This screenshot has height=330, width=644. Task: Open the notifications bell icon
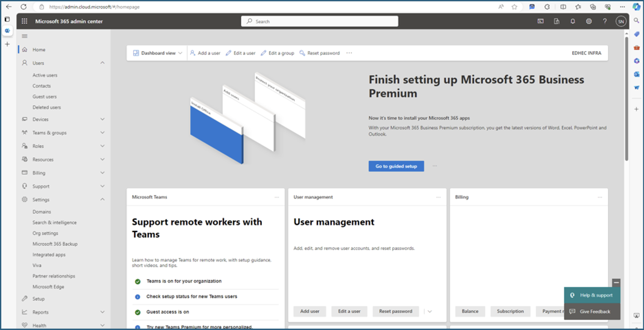[x=573, y=21]
